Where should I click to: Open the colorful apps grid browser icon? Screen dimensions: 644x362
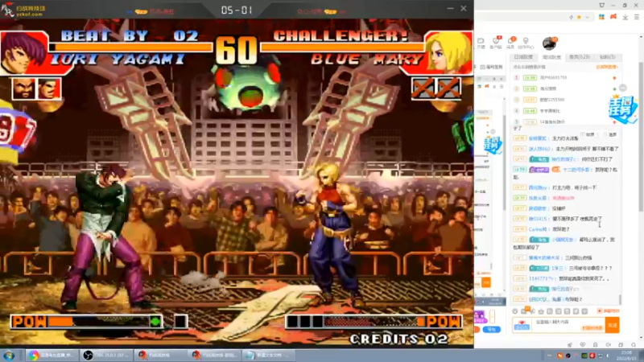(601, 17)
